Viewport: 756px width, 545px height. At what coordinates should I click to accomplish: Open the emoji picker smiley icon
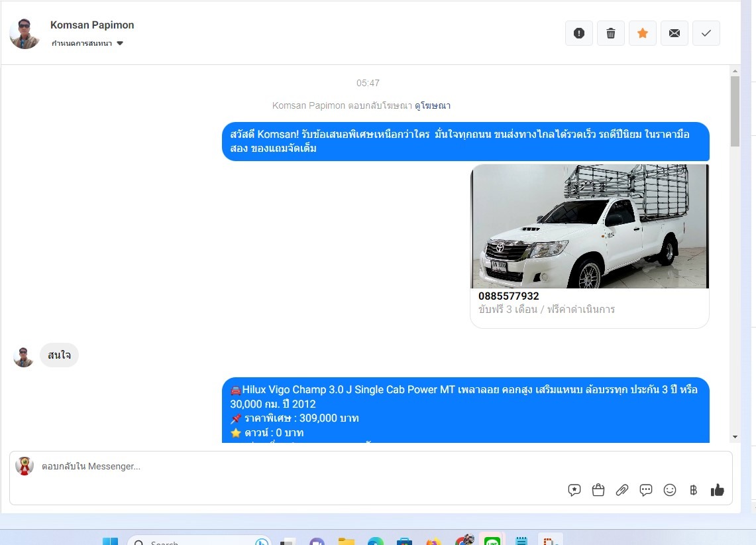670,490
